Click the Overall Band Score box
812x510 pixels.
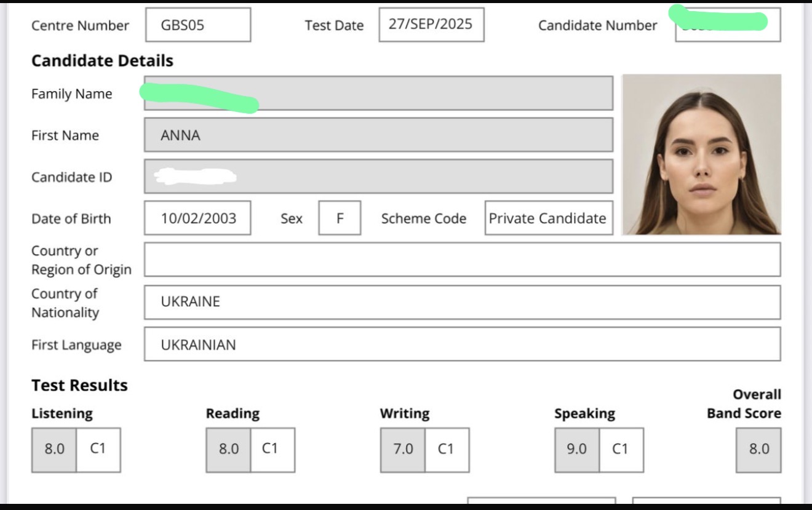[758, 450]
